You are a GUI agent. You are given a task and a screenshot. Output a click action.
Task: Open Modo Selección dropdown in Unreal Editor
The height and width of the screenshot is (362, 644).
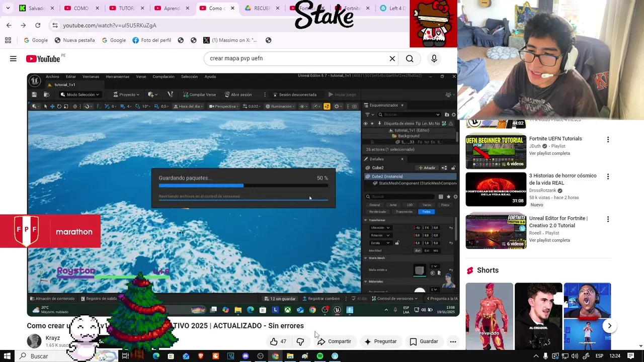click(80, 95)
